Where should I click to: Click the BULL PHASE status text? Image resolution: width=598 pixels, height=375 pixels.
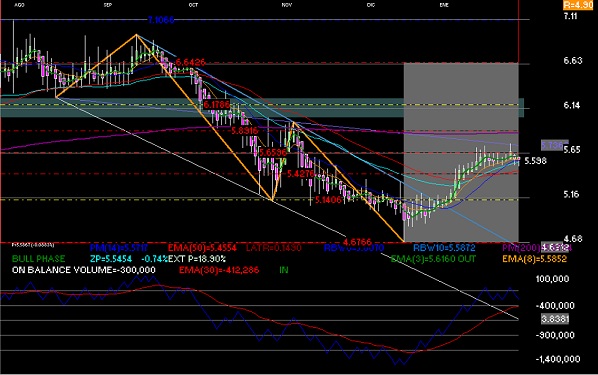click(x=39, y=259)
